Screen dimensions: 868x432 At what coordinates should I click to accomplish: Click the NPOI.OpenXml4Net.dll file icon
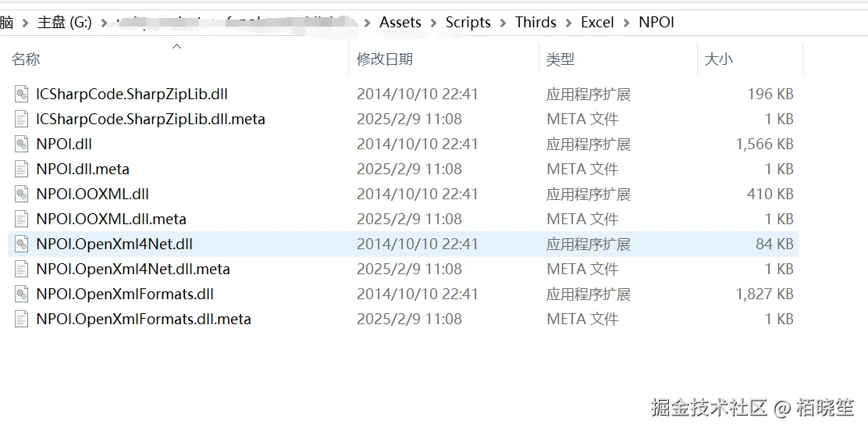pos(21,244)
